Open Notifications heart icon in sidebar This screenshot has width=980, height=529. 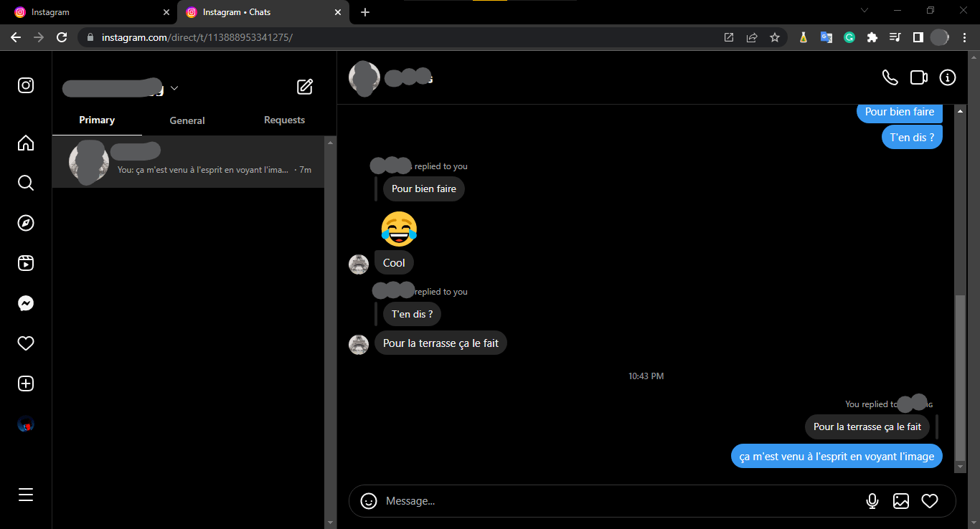tap(26, 344)
